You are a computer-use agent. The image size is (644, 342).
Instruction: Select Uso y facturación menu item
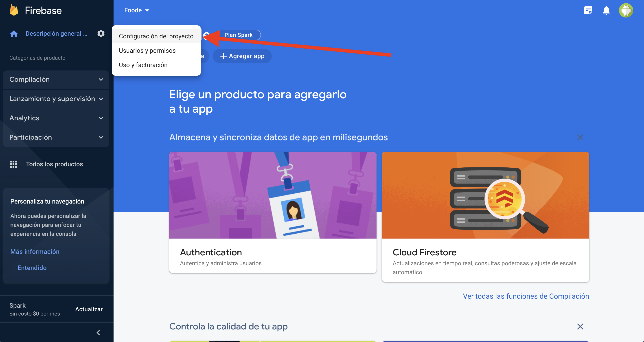(x=156, y=65)
